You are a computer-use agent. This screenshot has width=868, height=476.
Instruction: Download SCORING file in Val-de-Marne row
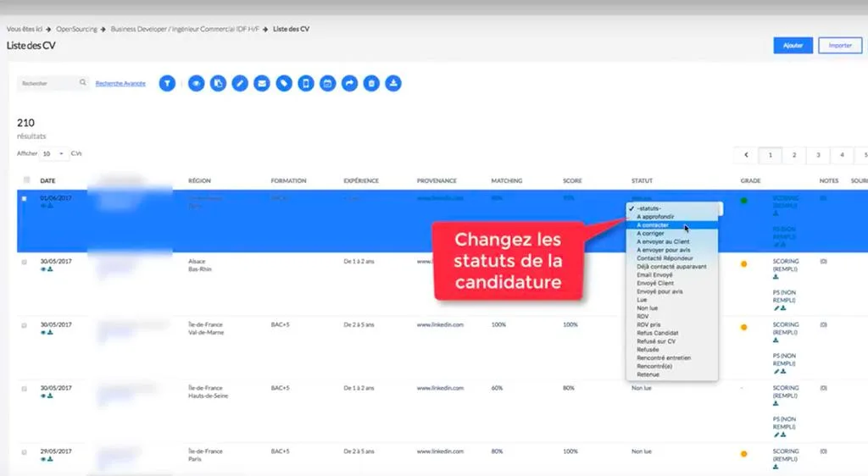click(x=776, y=340)
